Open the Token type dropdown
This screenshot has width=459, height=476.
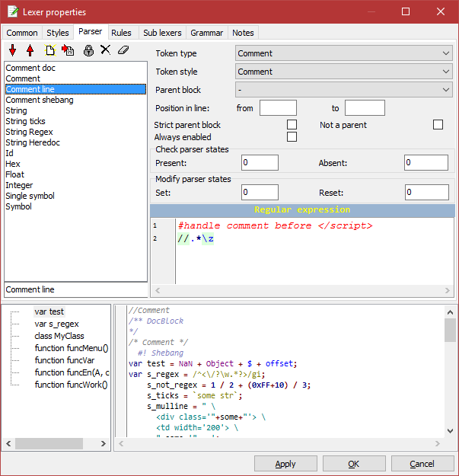pyautogui.click(x=344, y=53)
